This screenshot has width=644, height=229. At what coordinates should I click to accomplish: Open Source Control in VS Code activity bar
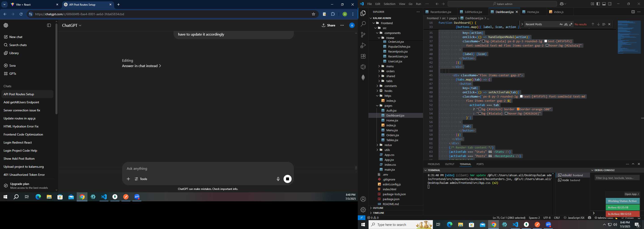click(x=363, y=35)
